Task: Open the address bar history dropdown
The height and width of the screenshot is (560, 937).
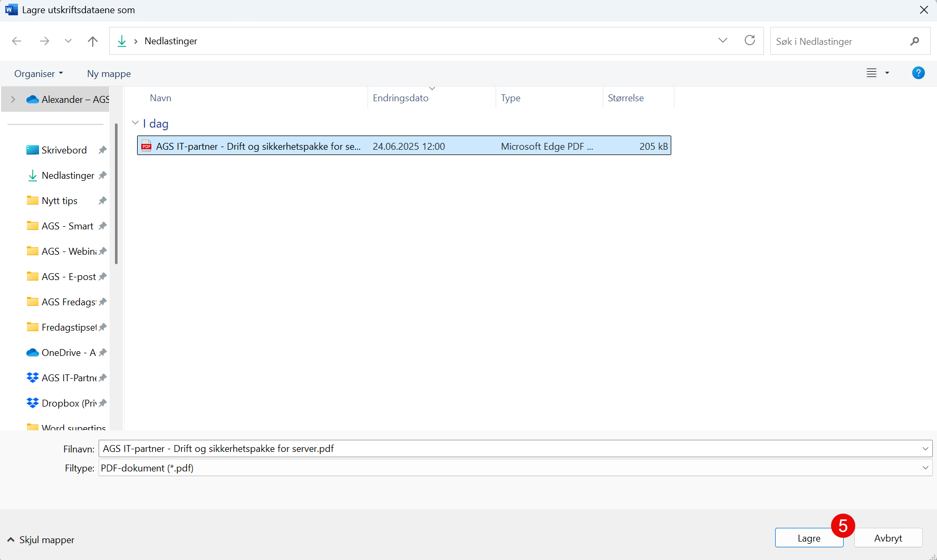Action: pos(723,41)
